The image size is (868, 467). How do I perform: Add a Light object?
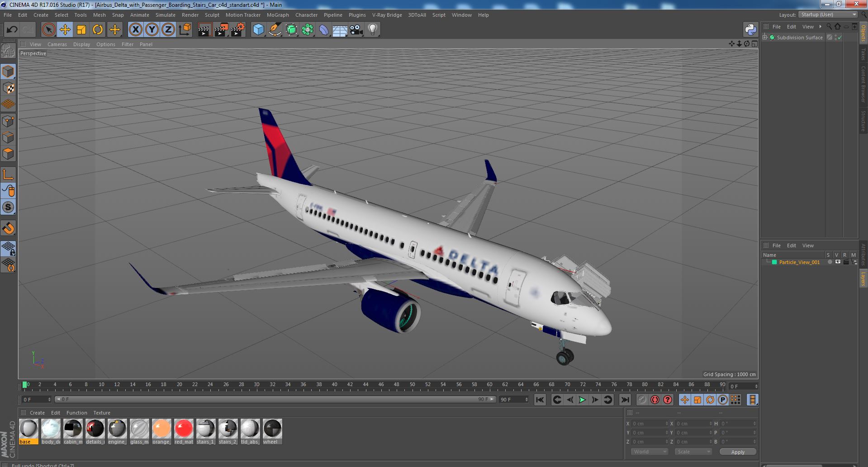coord(372,30)
